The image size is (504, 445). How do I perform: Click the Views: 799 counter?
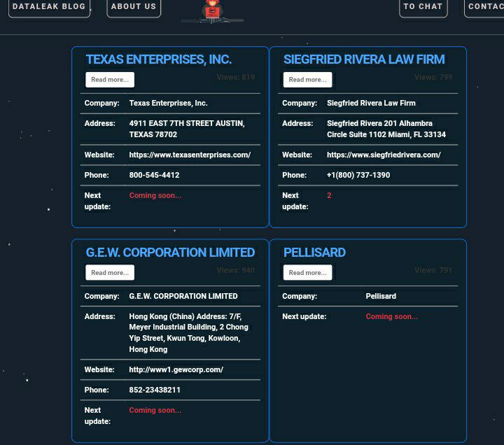point(433,77)
